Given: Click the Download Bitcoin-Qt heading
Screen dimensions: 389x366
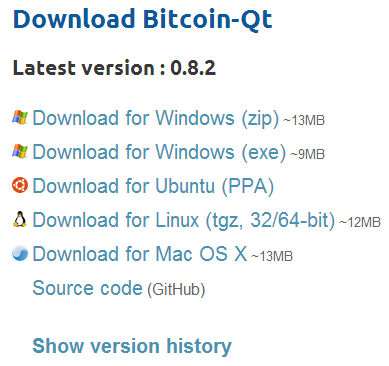Looking at the screenshot, I should click(143, 19).
